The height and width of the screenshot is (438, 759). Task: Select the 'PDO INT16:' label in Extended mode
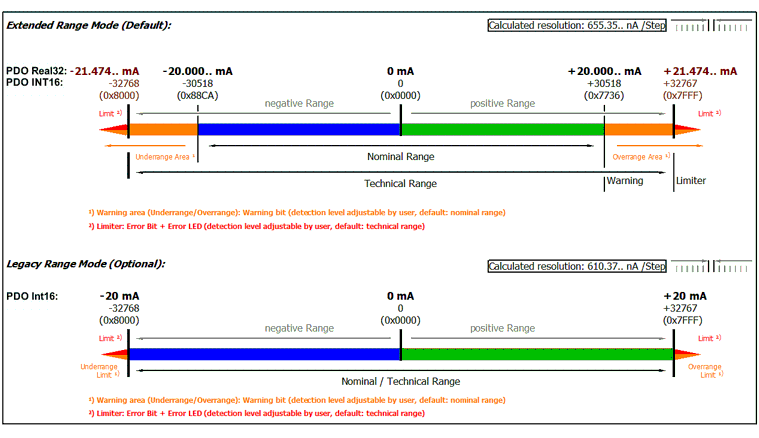pyautogui.click(x=34, y=82)
